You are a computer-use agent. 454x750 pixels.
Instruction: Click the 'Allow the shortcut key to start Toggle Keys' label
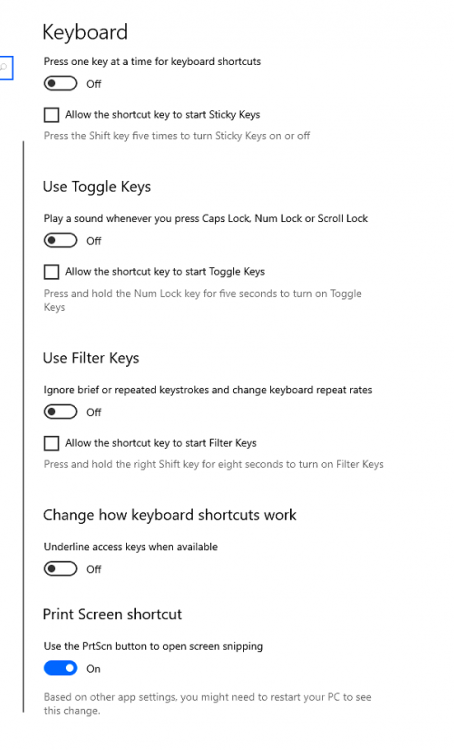(165, 272)
